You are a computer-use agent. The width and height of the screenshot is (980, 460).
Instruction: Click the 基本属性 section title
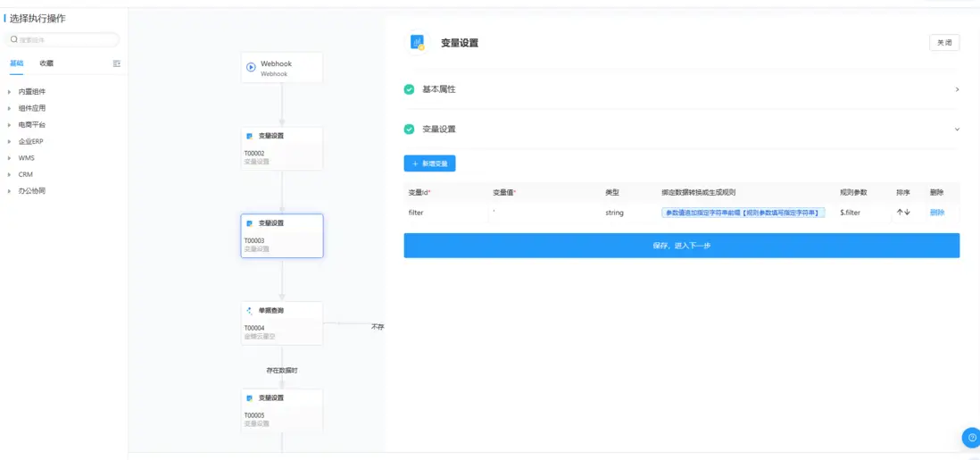439,89
